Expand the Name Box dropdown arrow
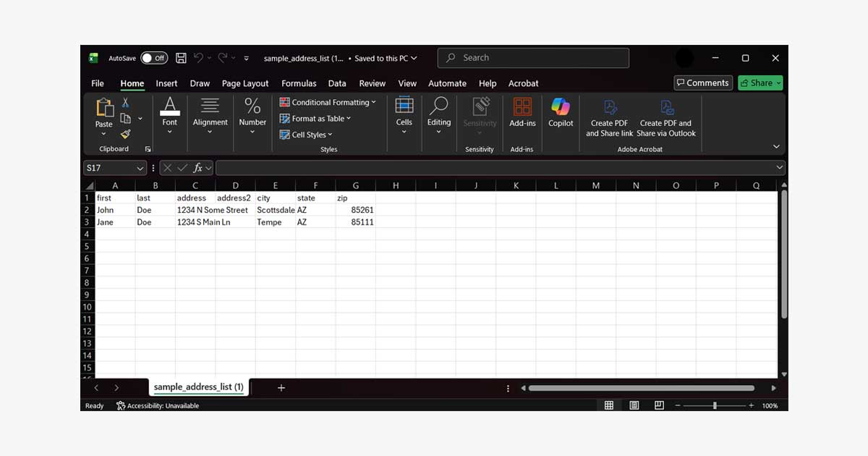The height and width of the screenshot is (456, 868). (x=140, y=168)
